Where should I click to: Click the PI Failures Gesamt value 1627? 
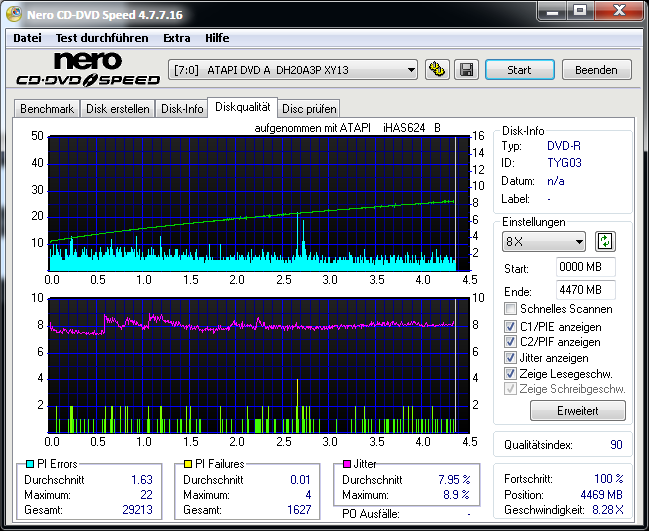[x=299, y=509]
